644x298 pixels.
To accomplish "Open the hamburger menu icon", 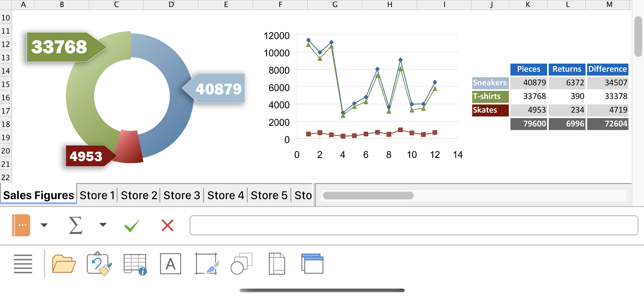I will pos(23,264).
